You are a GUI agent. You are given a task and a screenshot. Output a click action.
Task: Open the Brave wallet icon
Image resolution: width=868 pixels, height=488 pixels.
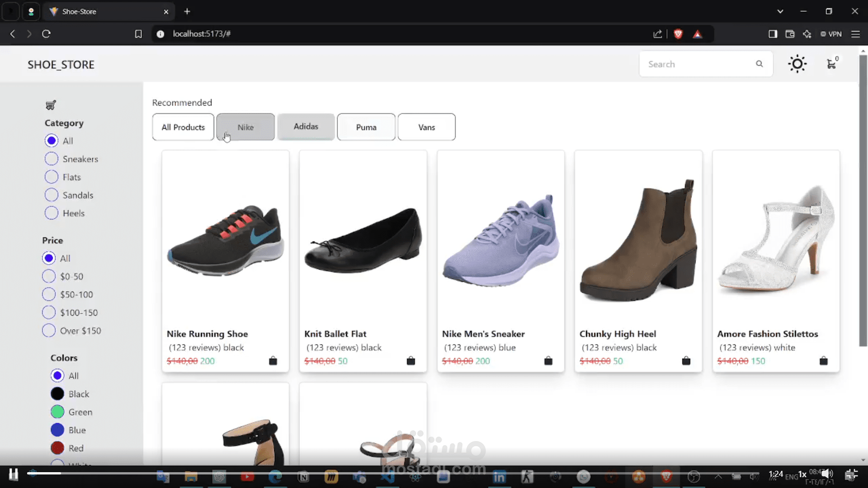point(790,34)
